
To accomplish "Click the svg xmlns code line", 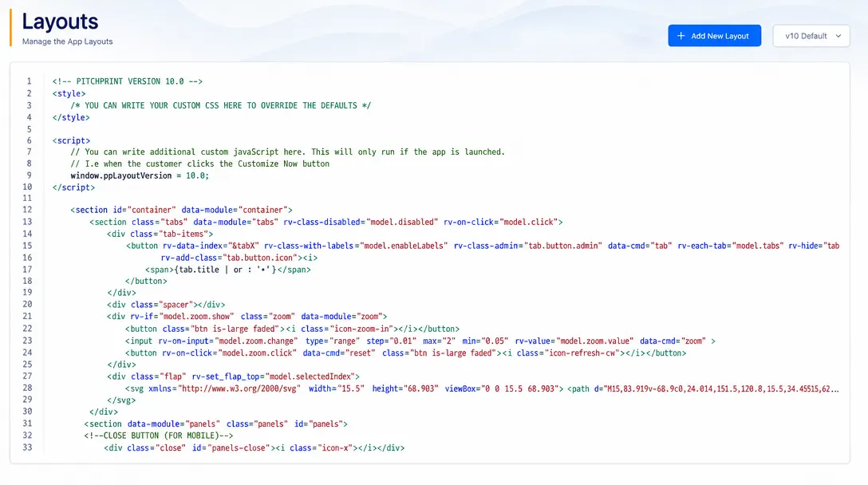I will point(482,388).
